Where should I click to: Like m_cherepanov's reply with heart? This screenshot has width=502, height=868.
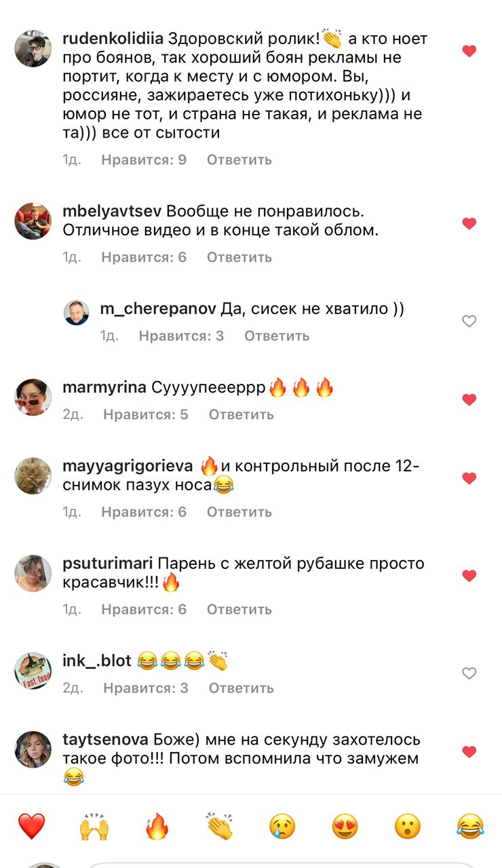[x=469, y=321]
